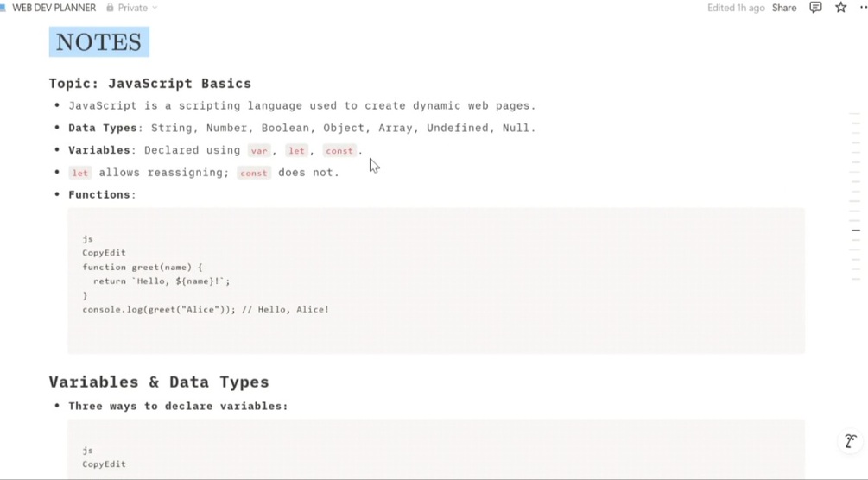The image size is (868, 480).
Task: Click the Share button
Action: [x=784, y=8]
